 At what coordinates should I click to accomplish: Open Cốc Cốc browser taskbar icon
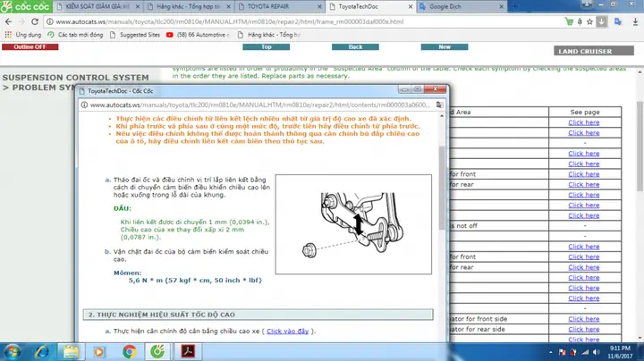(157, 351)
